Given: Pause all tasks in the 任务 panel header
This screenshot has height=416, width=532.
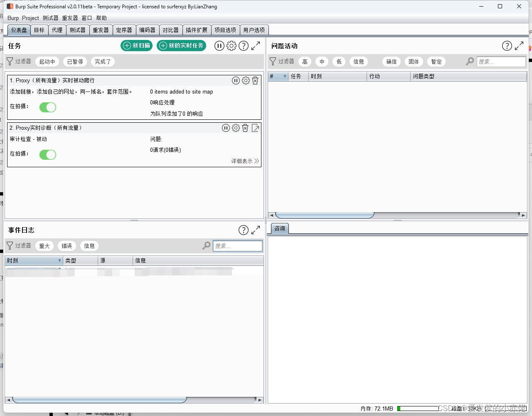Looking at the screenshot, I should (219, 46).
